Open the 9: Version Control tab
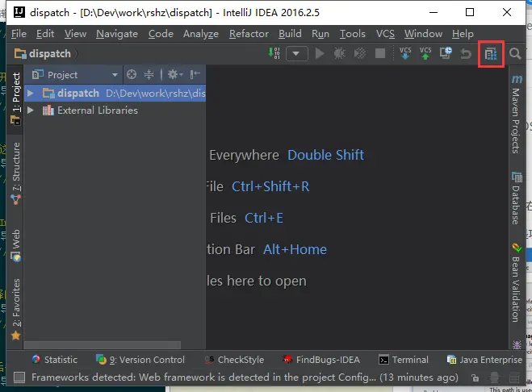This screenshot has width=532, height=392. coord(140,360)
